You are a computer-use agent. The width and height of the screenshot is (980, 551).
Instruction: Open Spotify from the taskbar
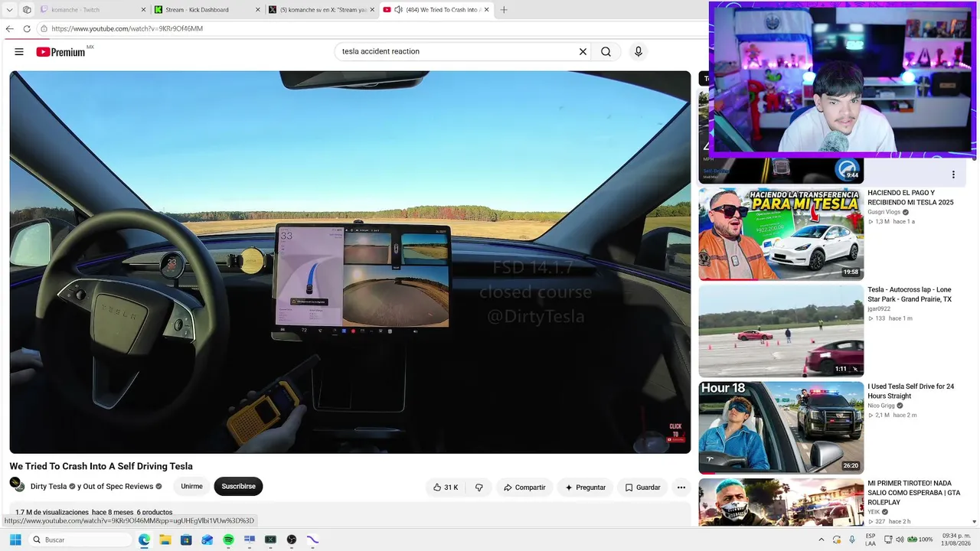pos(228,540)
